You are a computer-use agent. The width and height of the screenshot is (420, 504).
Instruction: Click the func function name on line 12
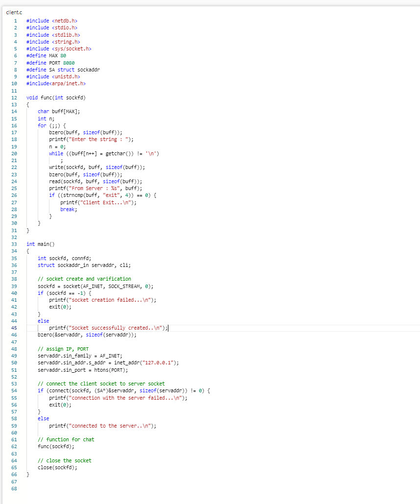pyautogui.click(x=47, y=97)
